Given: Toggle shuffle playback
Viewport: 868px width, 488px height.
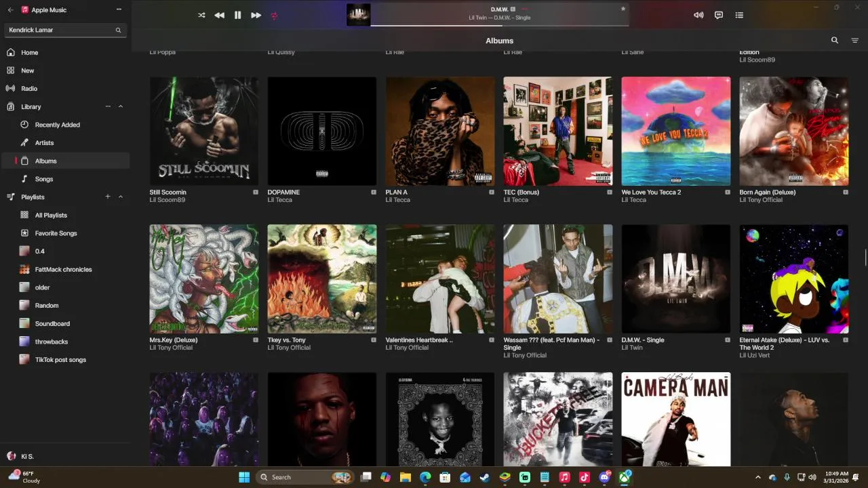Looking at the screenshot, I should 201,15.
